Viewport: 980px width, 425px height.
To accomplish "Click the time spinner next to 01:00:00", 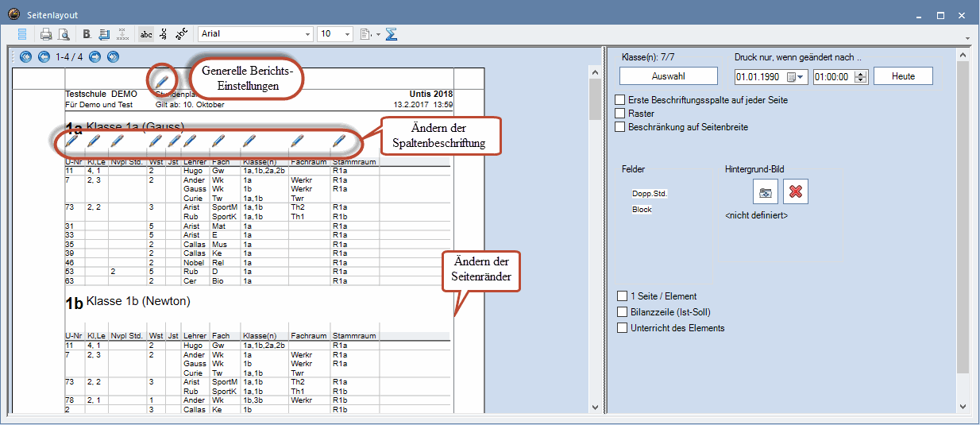I will click(860, 77).
